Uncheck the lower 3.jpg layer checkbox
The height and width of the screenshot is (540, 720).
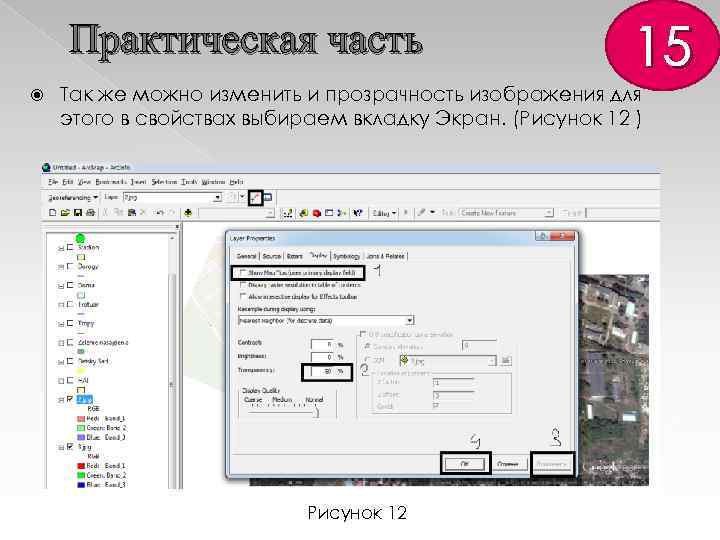coord(70,446)
